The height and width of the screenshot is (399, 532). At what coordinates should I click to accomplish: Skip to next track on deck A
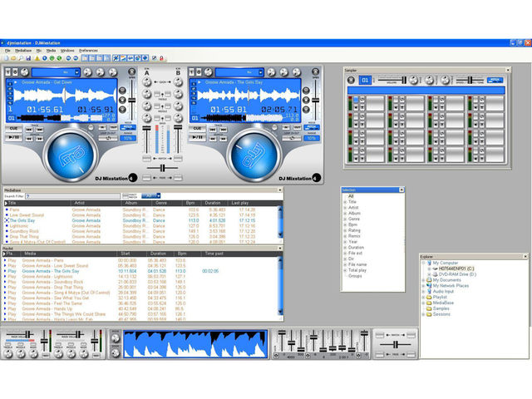pos(39,130)
